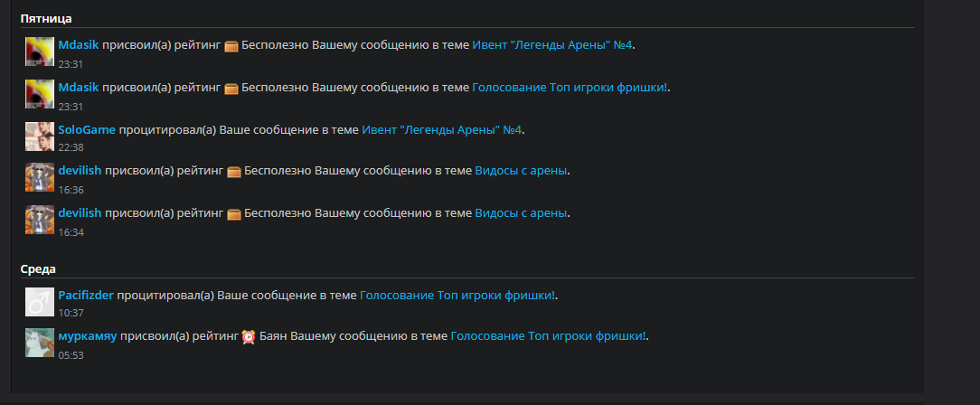Click devilish's avatar in the 16:34 notification
The width and height of the screenshot is (980, 405).
point(40,220)
